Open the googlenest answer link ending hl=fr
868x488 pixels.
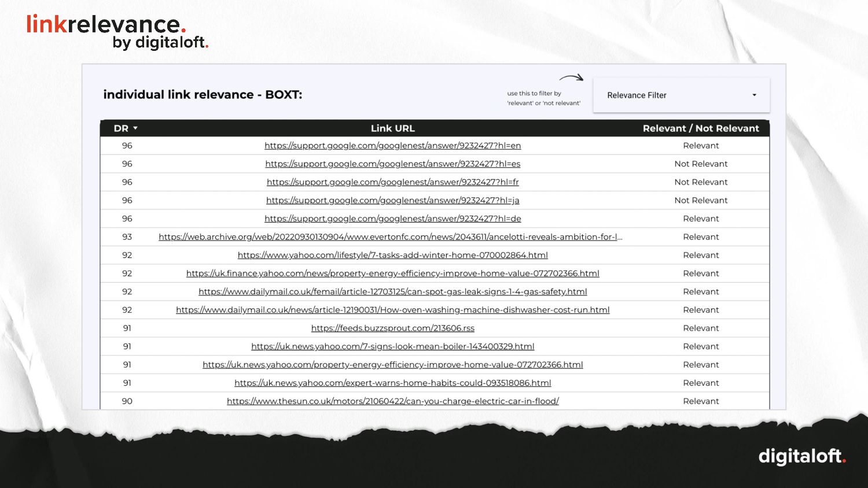click(x=392, y=182)
